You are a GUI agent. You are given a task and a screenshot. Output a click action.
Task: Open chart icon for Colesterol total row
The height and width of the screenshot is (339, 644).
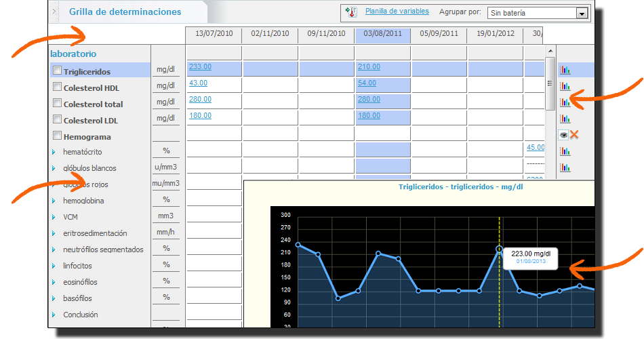[564, 102]
